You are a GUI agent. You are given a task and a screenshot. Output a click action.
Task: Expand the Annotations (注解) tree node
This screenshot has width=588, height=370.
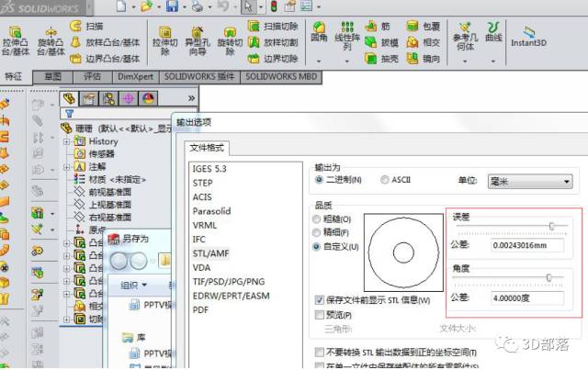66,167
